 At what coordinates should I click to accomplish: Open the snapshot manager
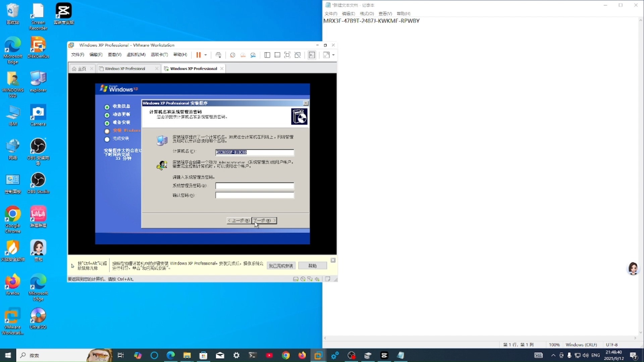[253, 55]
